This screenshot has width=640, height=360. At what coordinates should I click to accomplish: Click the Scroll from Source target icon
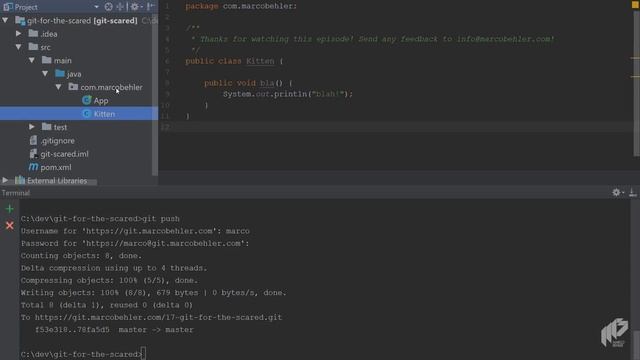coord(108,7)
